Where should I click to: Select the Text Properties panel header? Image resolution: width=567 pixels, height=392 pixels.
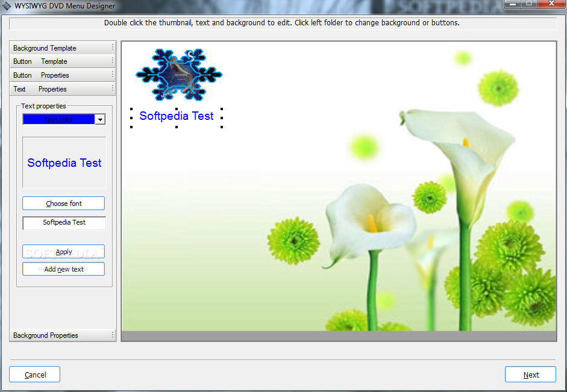pyautogui.click(x=62, y=89)
